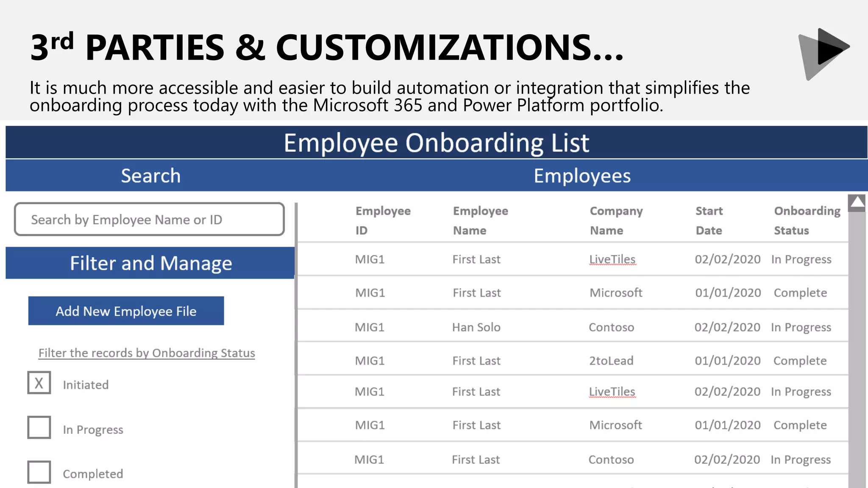Click the Onboarding Status column header
Viewport: 868px width, 488px height.
click(807, 221)
